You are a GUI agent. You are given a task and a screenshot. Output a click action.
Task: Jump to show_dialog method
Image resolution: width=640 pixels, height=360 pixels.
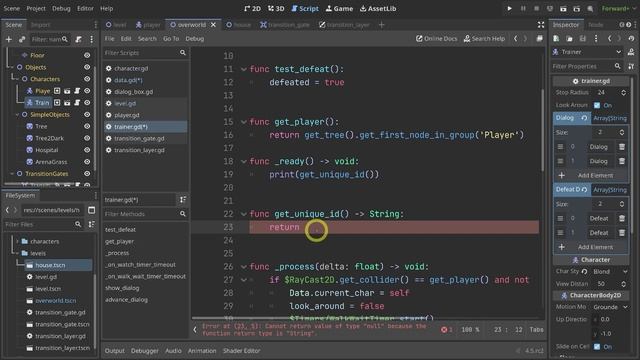click(x=122, y=288)
